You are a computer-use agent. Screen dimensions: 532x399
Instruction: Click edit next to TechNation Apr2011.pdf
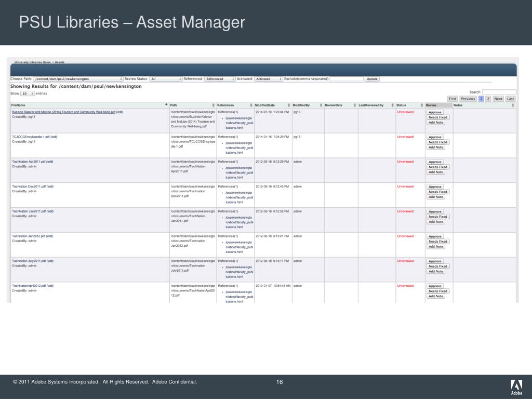(x=49, y=162)
